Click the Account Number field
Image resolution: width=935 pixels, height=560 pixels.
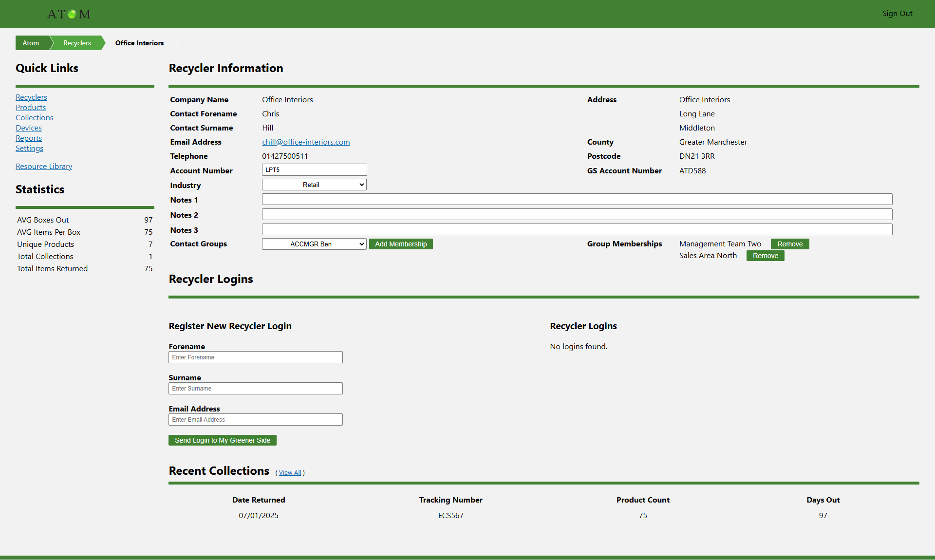click(314, 170)
